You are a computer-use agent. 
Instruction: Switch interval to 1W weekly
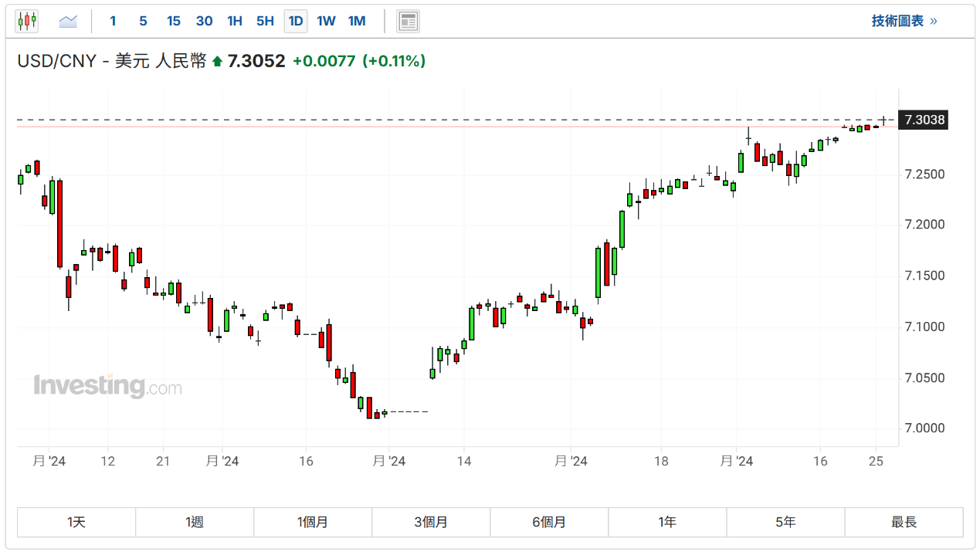tap(326, 21)
